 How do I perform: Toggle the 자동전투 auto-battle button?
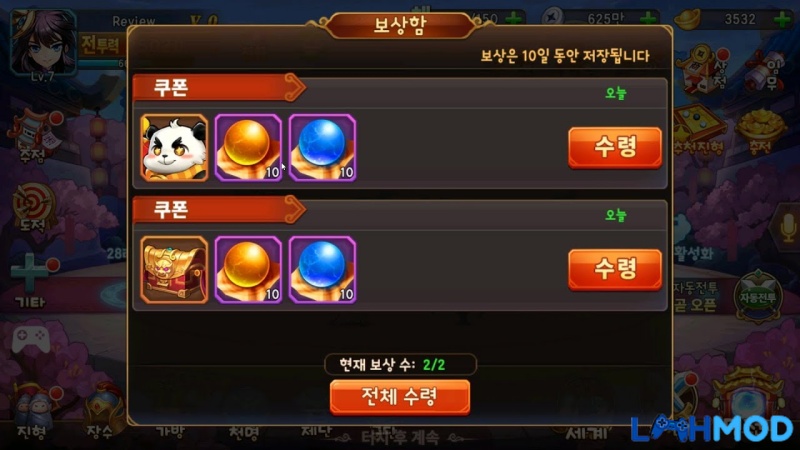(758, 296)
